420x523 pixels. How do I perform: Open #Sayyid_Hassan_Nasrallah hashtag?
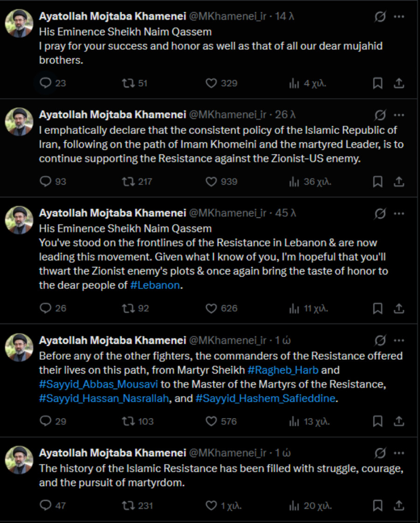[104, 398]
